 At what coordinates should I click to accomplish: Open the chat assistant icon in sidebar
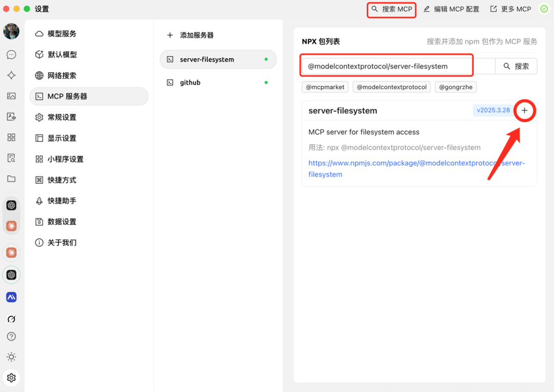(11, 55)
